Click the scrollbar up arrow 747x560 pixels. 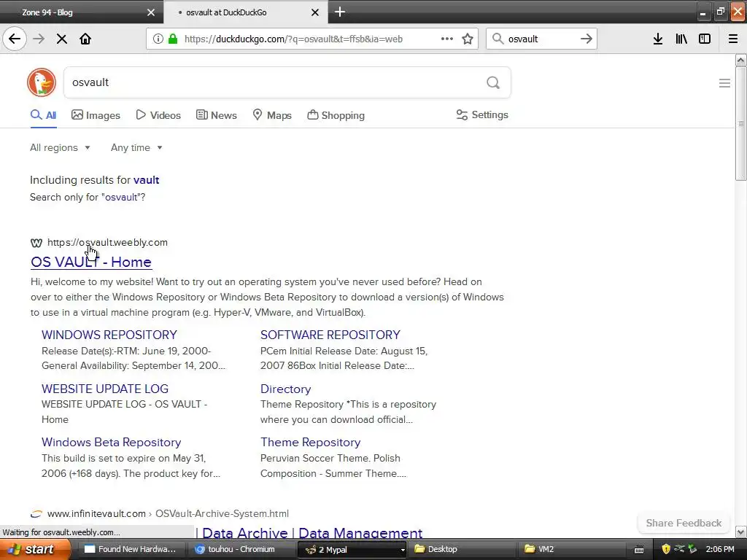click(740, 60)
